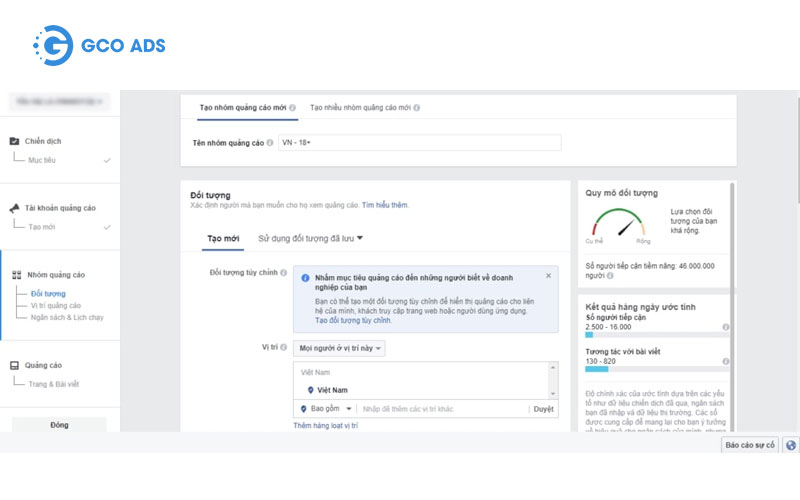
Task: Switch to Tạo nhiều nhóm quảng cáo mới tab
Action: tap(364, 107)
